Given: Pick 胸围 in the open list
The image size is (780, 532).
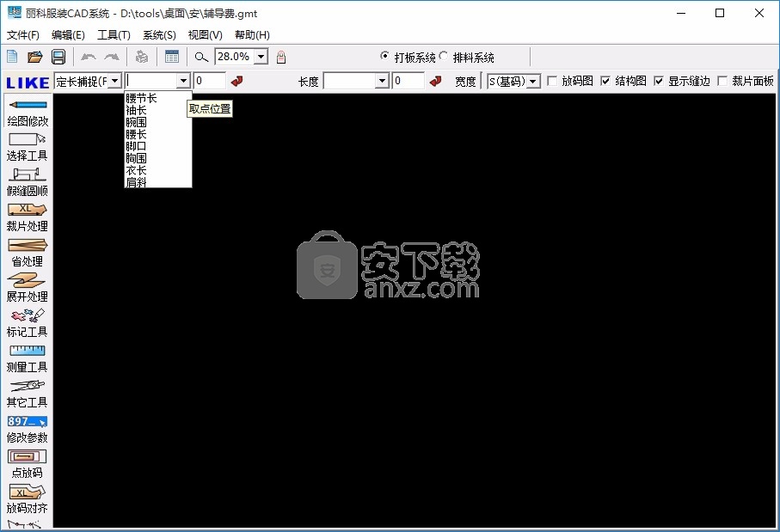Looking at the screenshot, I should (137, 158).
